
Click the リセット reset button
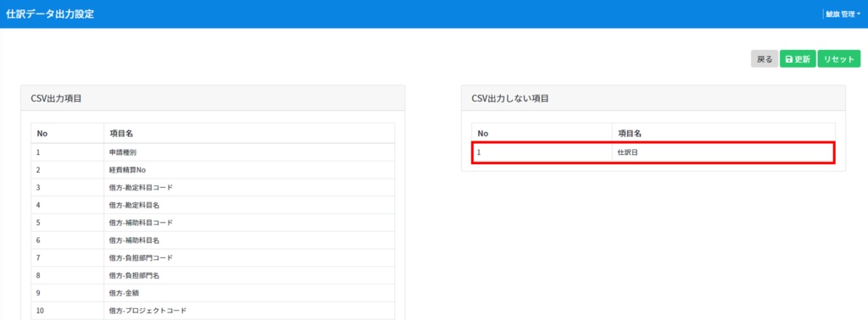(x=838, y=59)
